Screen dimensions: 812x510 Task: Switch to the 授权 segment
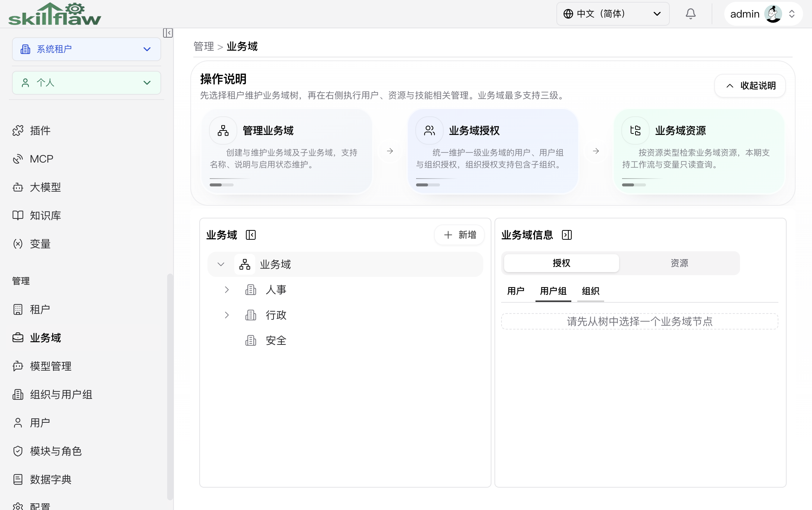(x=561, y=263)
